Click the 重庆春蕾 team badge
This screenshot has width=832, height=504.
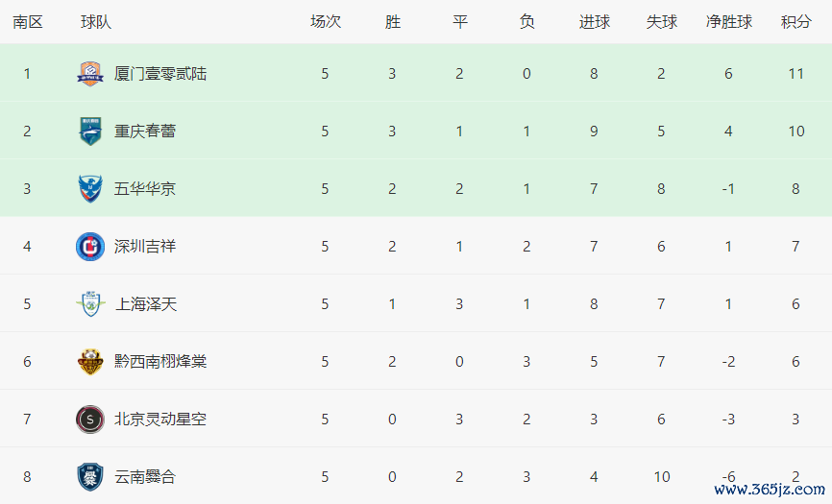coord(90,132)
